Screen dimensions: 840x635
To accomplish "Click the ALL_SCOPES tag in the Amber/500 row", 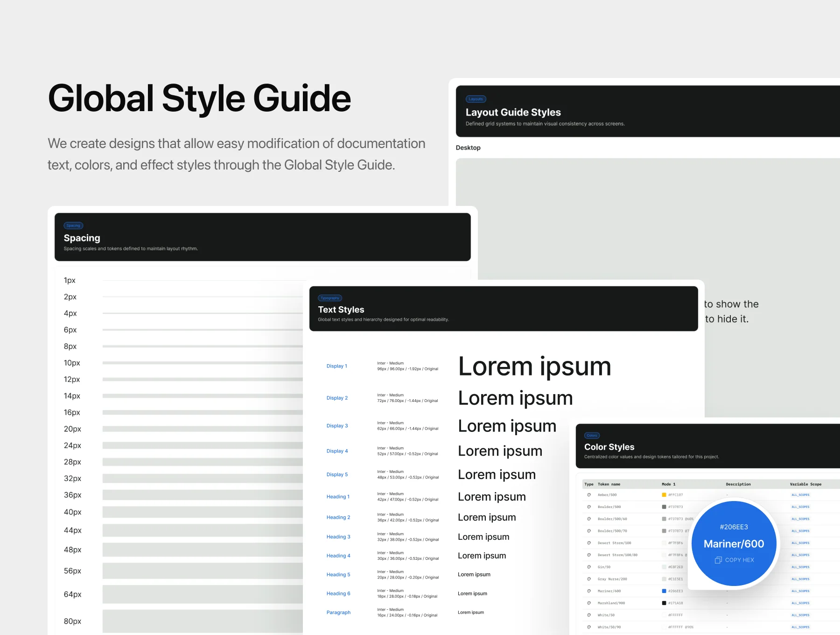I will coord(800,495).
